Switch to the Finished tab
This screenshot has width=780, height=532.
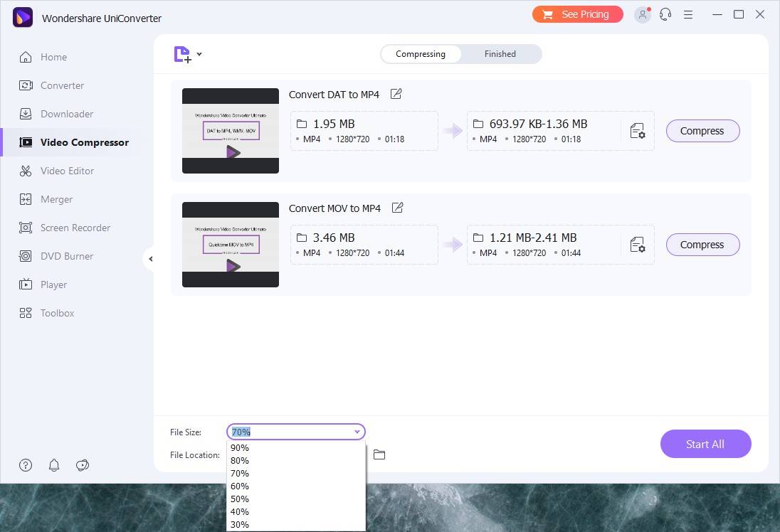click(500, 53)
